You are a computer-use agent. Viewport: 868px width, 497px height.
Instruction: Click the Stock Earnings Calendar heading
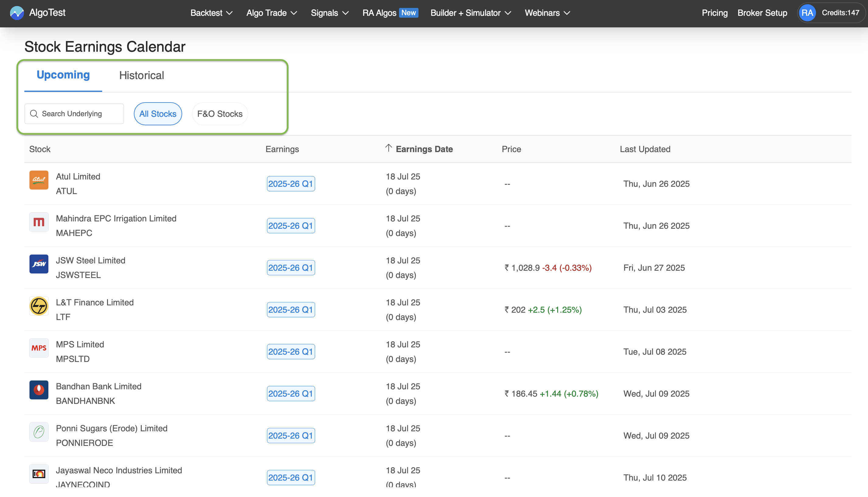tap(105, 47)
